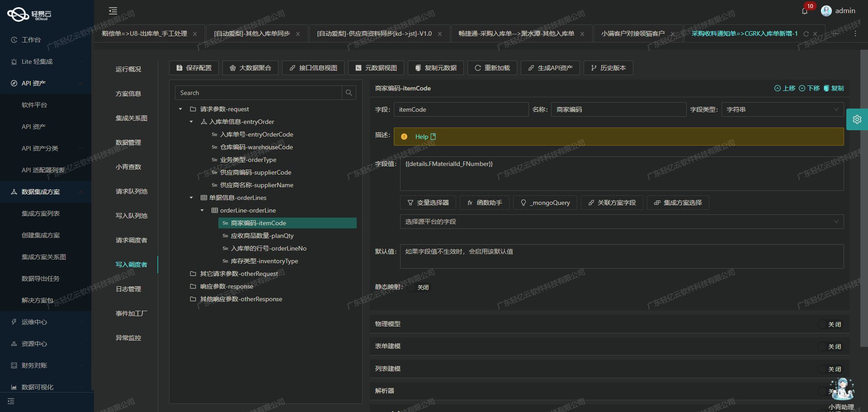Toggle the 表单建模 switch
Viewport: 868px width, 412px height.
[x=830, y=346]
